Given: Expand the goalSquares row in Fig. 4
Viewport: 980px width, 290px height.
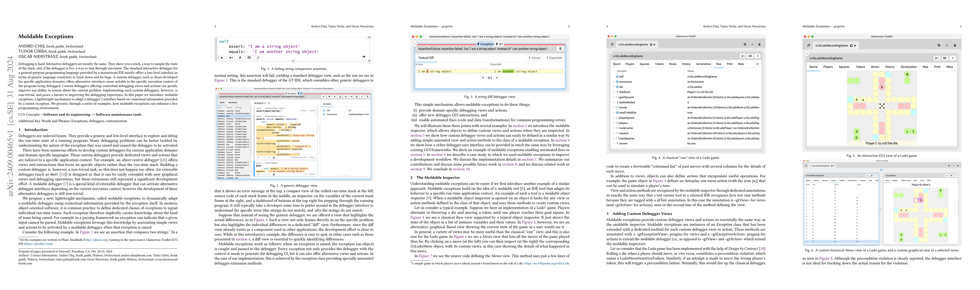Looking at the screenshot, I should pos(614,97).
